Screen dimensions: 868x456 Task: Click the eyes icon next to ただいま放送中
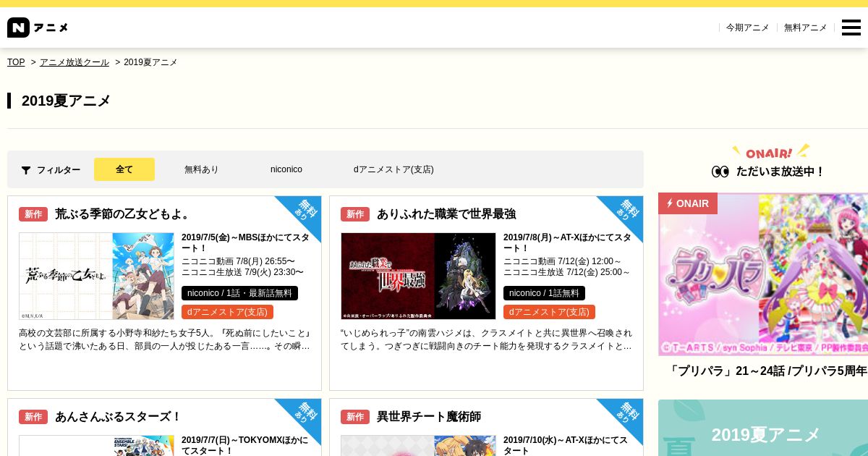pyautogui.click(x=720, y=172)
